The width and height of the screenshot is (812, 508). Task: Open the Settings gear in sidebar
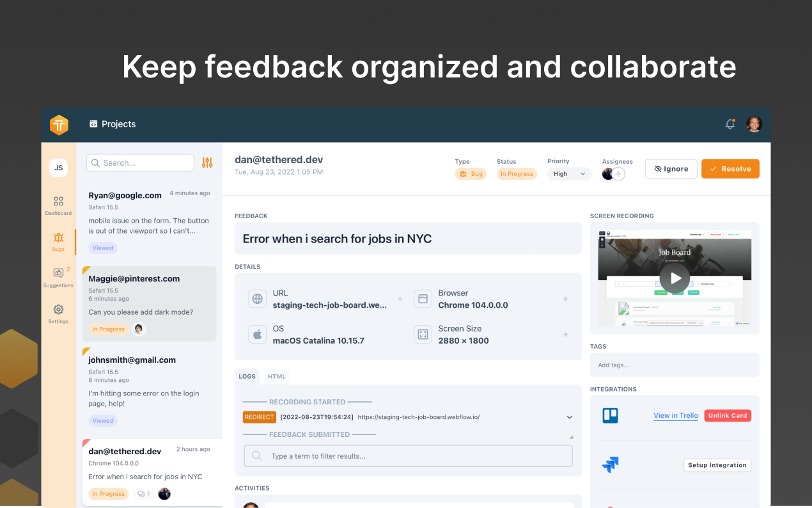58,314
